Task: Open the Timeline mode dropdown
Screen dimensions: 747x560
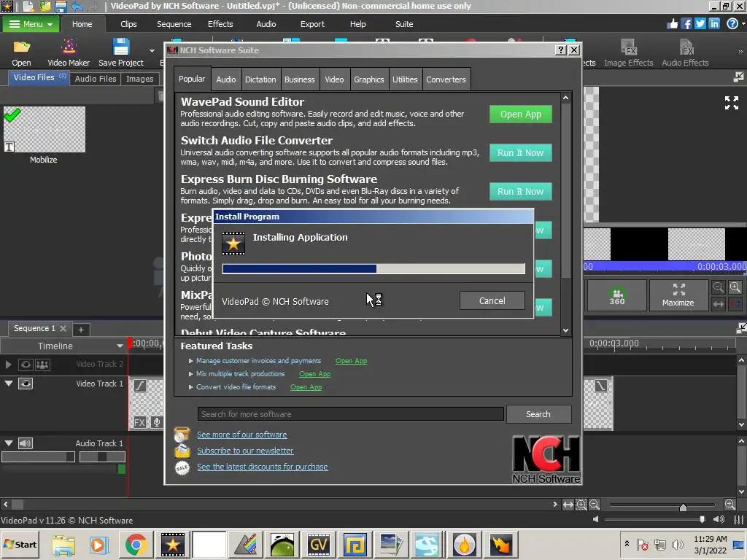Action: point(120,346)
